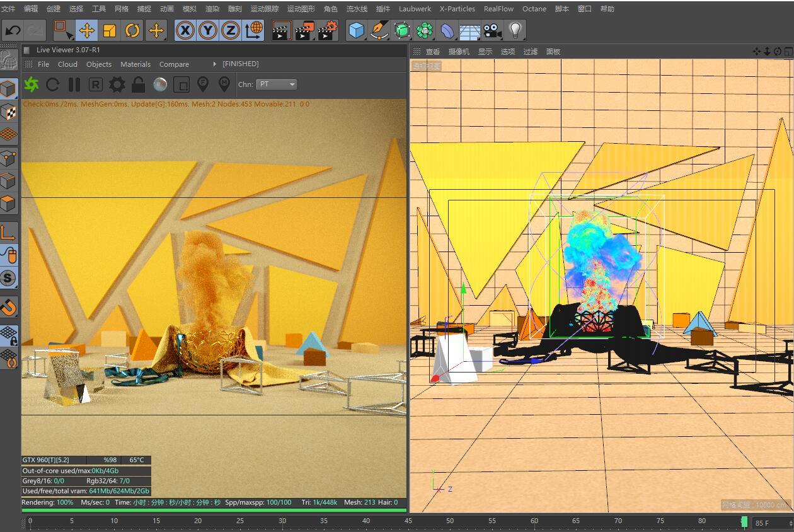Click the viewport orbit rotate icon
The height and width of the screenshot is (532, 794).
pos(778,51)
